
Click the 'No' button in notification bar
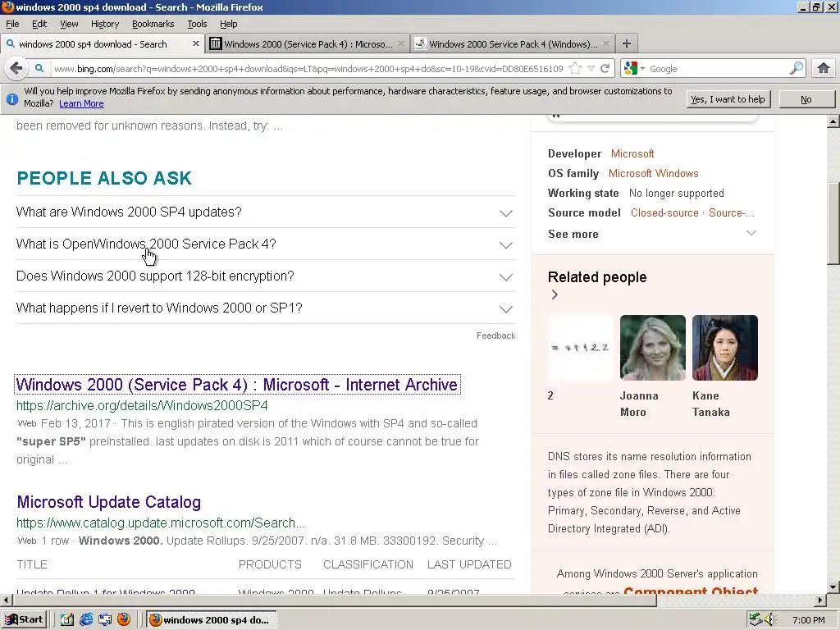(806, 99)
